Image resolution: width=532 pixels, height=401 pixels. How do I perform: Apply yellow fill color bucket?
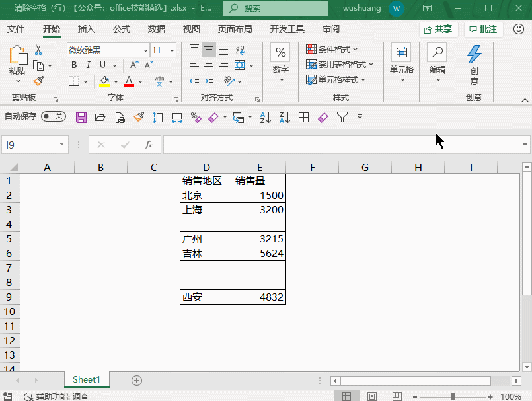pos(104,81)
